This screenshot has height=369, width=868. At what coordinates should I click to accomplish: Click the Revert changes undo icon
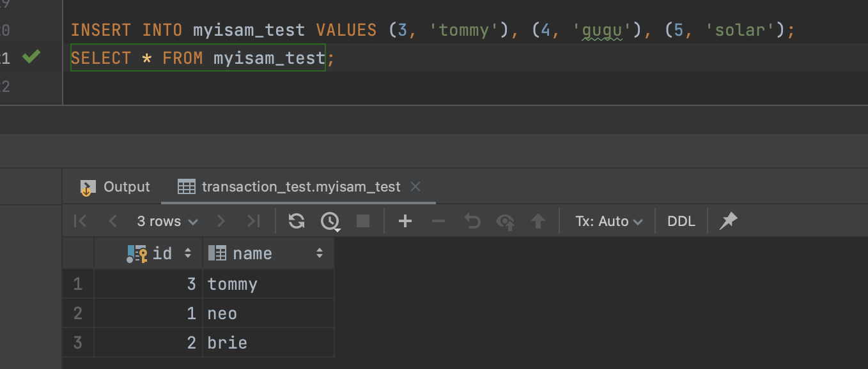click(472, 221)
